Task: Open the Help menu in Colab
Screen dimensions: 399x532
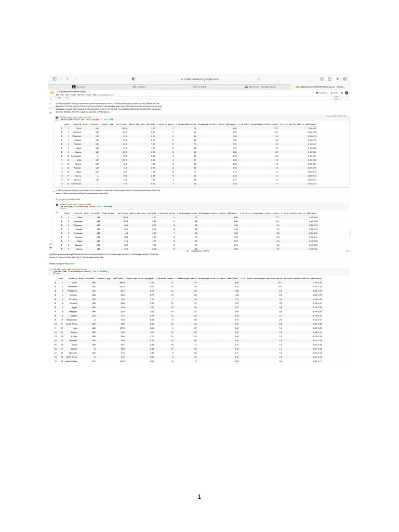Action: pyautogui.click(x=95, y=95)
